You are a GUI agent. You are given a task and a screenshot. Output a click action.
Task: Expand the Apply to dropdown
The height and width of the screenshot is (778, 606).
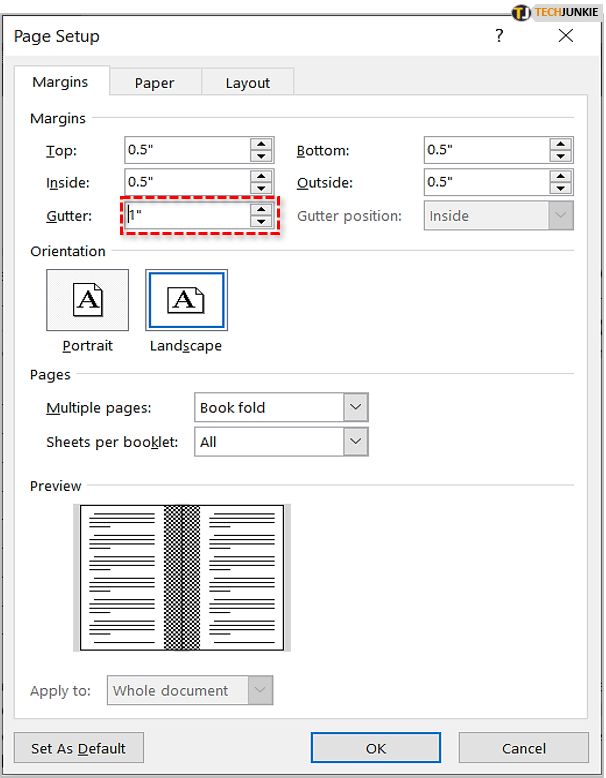(x=260, y=690)
